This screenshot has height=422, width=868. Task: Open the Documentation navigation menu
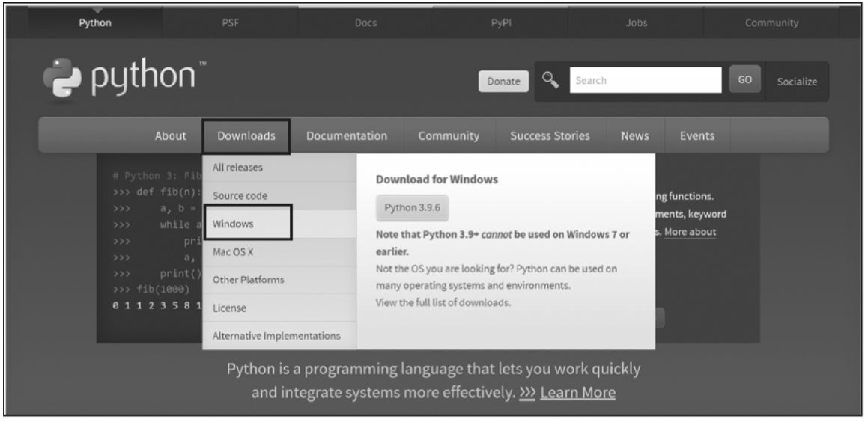tap(347, 136)
